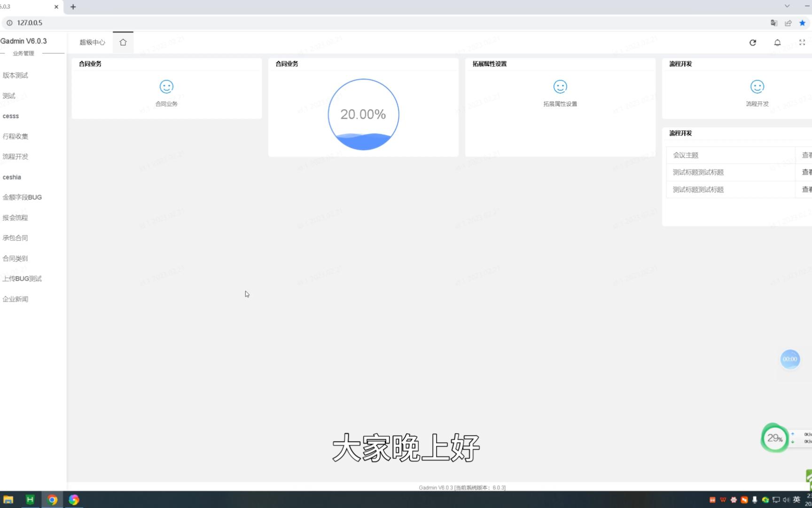Click the refresh icon in the header
Screen dimensions: 812x508
pos(753,42)
